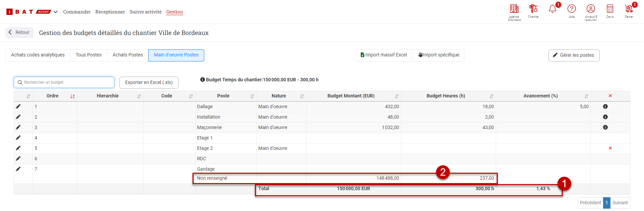This screenshot has height=211, width=644.
Task: Sort by Avancement (%) column
Action: coord(586,96)
